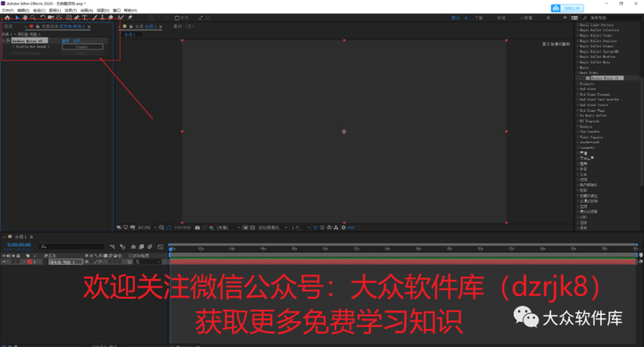
Task: Select the Pen tool
Action: 77,18
